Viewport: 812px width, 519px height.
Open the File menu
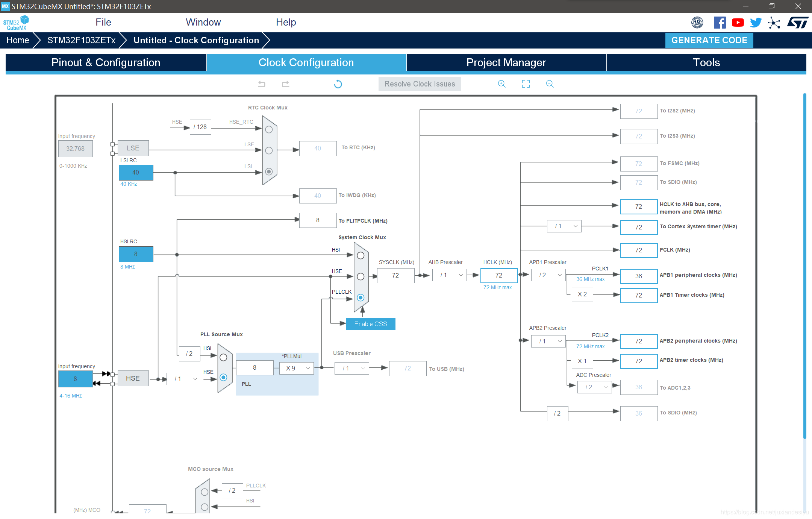pos(103,22)
